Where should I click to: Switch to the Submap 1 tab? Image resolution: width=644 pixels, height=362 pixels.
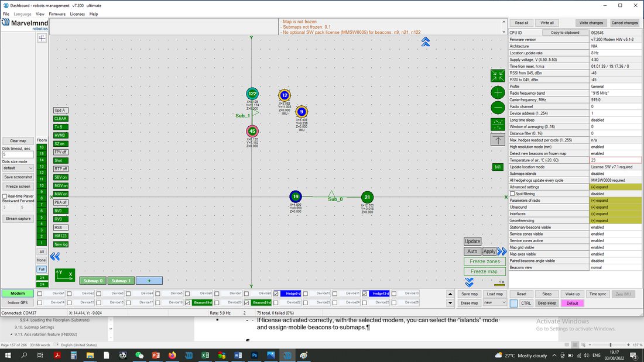click(x=121, y=281)
